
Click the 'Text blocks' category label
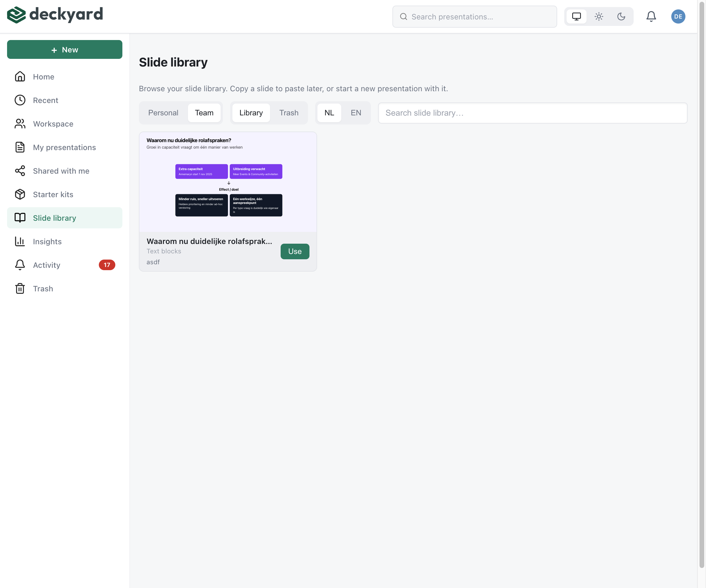(x=164, y=251)
